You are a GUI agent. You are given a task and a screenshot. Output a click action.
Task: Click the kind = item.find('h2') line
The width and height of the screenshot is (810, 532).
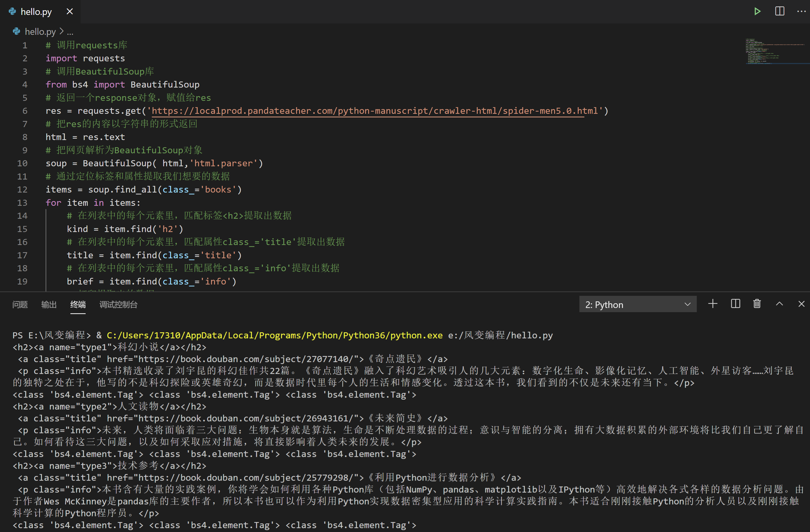point(125,229)
